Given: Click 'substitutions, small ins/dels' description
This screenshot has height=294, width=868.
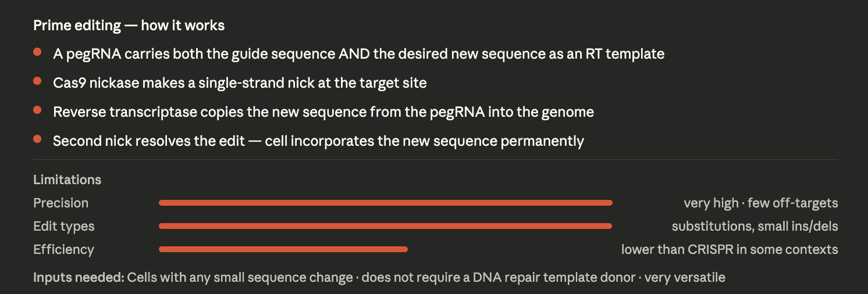Looking at the screenshot, I should pyautogui.click(x=755, y=227).
